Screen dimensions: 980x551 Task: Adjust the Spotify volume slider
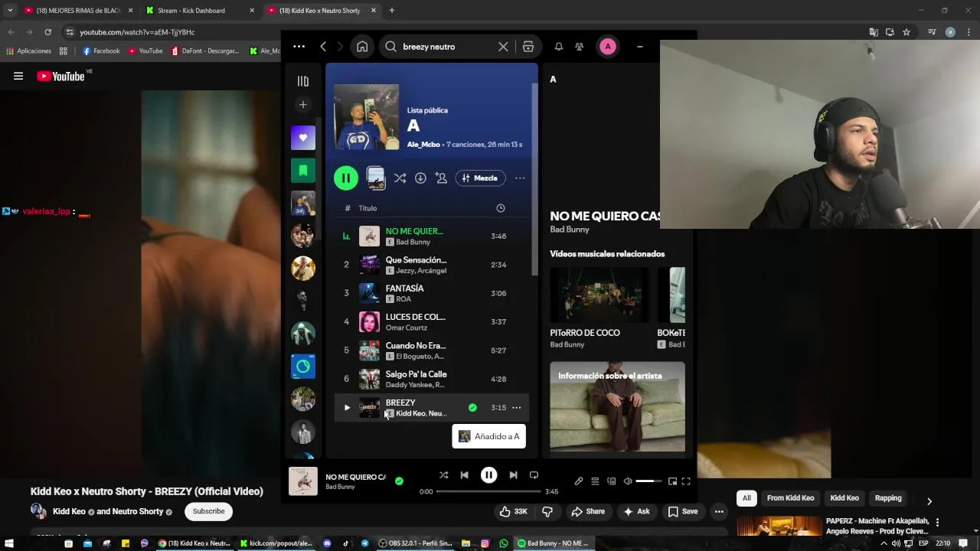[648, 481]
